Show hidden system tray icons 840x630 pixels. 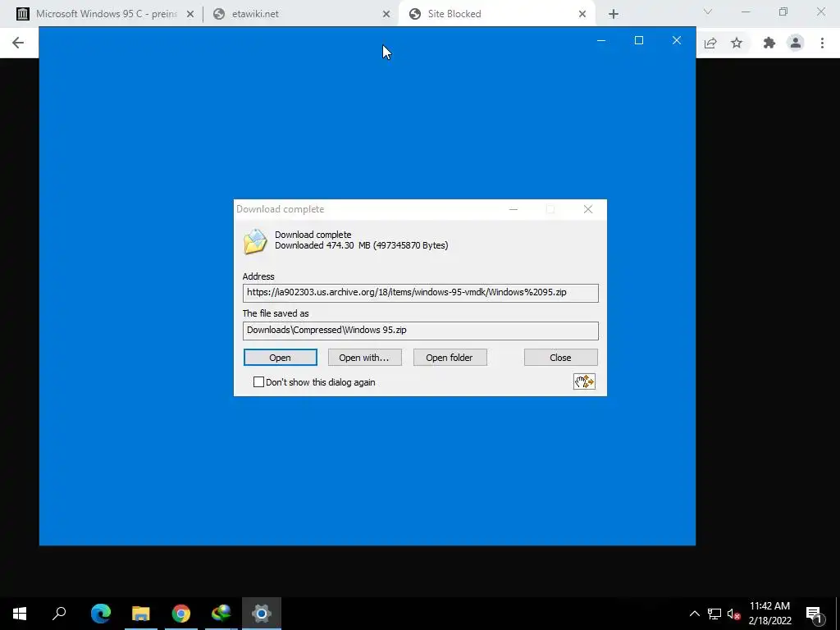pos(694,614)
